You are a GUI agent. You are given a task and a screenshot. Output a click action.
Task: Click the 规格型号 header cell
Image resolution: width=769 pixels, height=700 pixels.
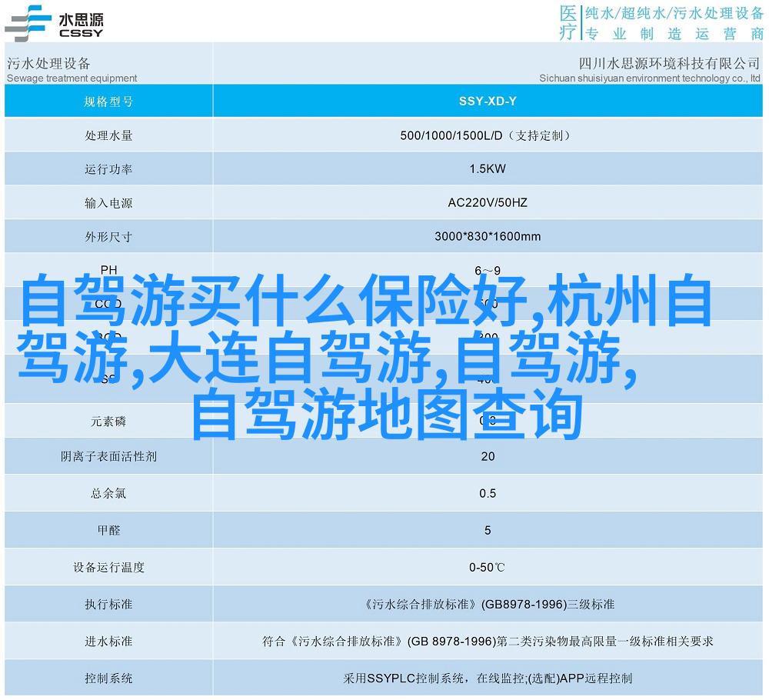tap(108, 102)
